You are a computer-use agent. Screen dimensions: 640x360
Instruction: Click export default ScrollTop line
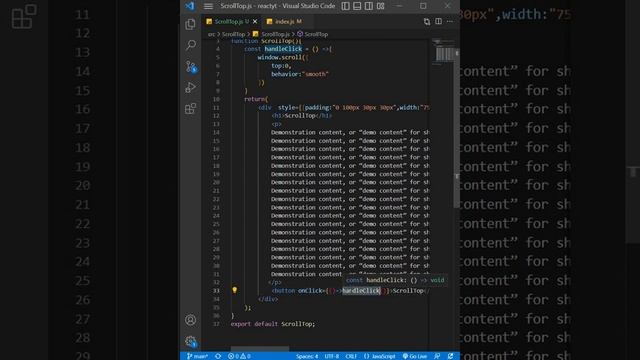(273, 324)
